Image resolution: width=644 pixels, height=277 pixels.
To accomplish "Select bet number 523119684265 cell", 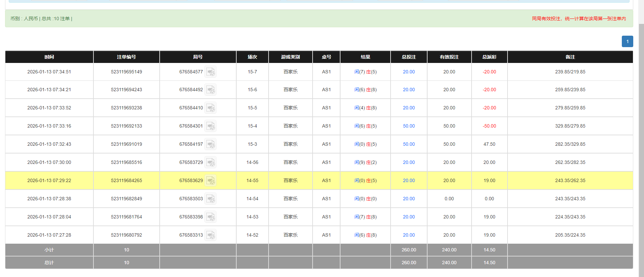I will [126, 181].
